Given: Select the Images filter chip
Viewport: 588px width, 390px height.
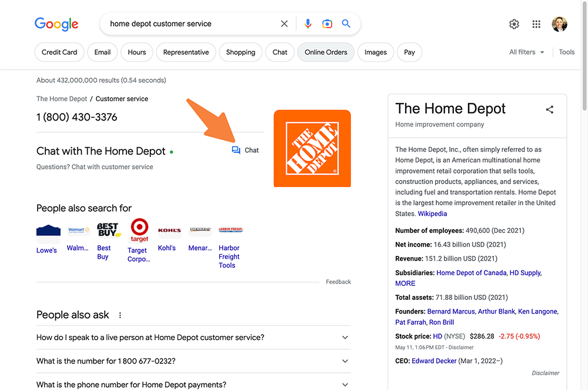Looking at the screenshot, I should point(375,52).
